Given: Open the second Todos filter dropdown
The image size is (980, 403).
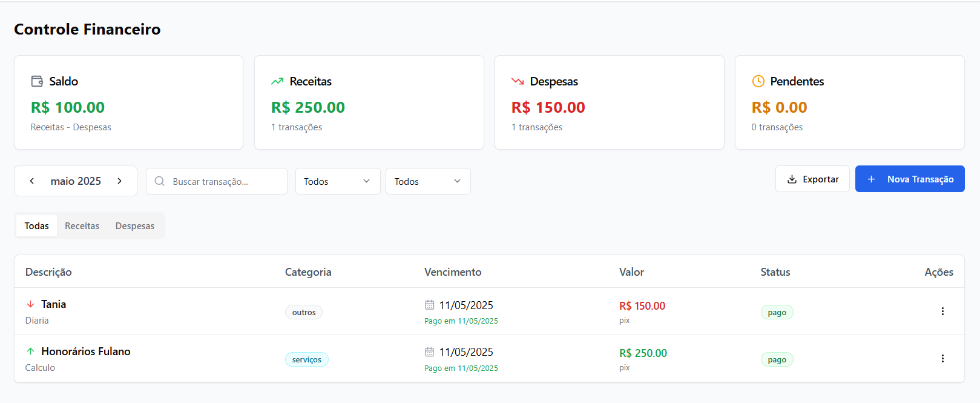Looking at the screenshot, I should 428,181.
